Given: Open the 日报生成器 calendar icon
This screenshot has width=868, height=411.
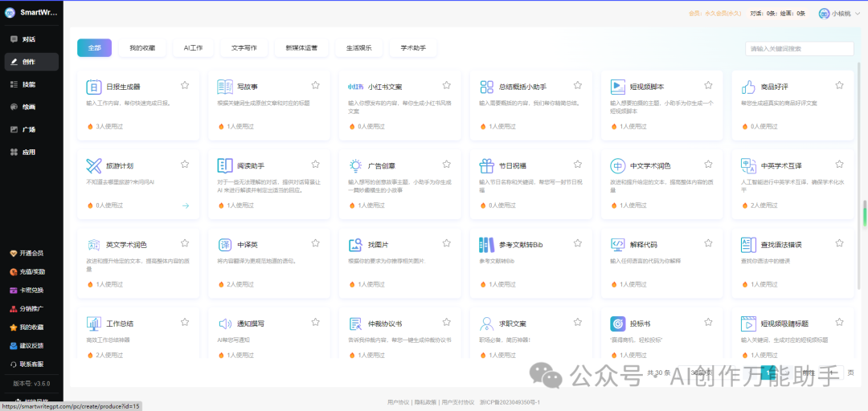Looking at the screenshot, I should pos(93,87).
